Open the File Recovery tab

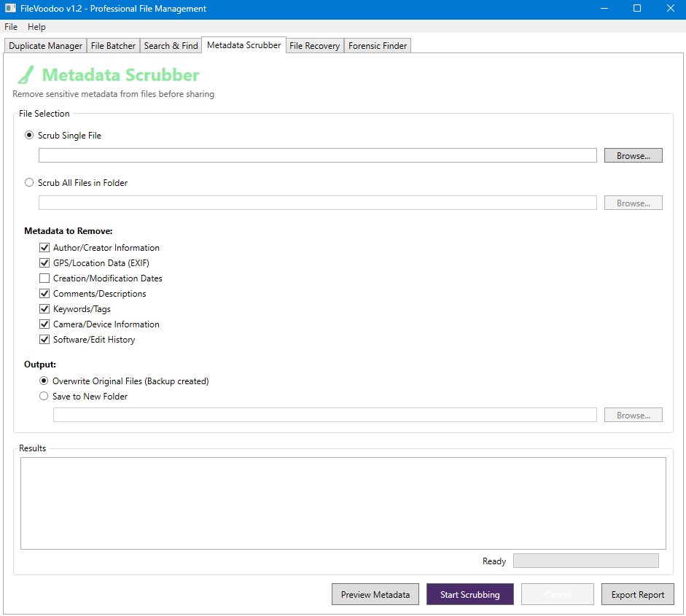click(314, 46)
